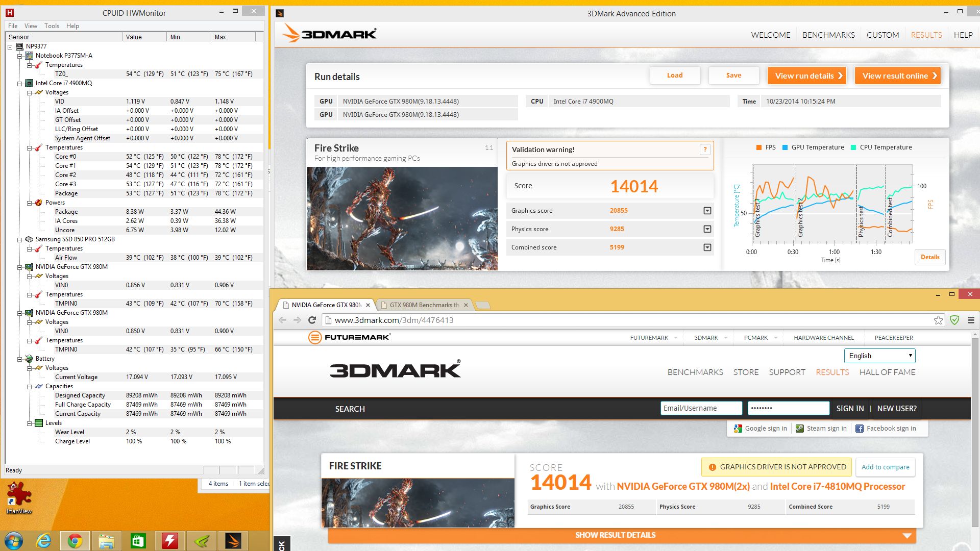
Task: Select the Battery icon in sensor tree
Action: coord(29,359)
